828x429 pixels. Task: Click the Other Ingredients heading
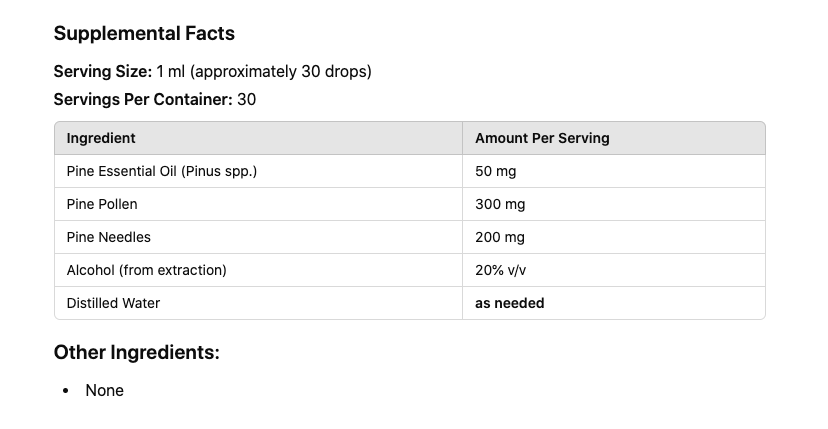click(136, 352)
